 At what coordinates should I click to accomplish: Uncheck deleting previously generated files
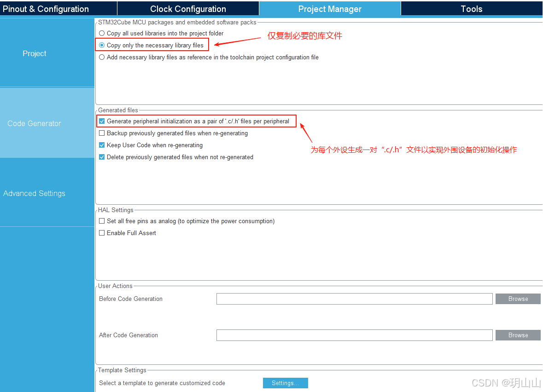[x=102, y=157]
